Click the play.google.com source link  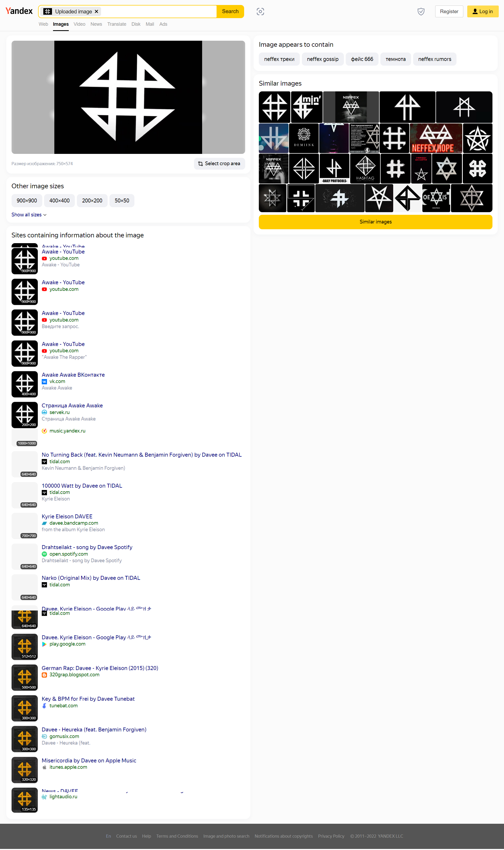(x=67, y=644)
